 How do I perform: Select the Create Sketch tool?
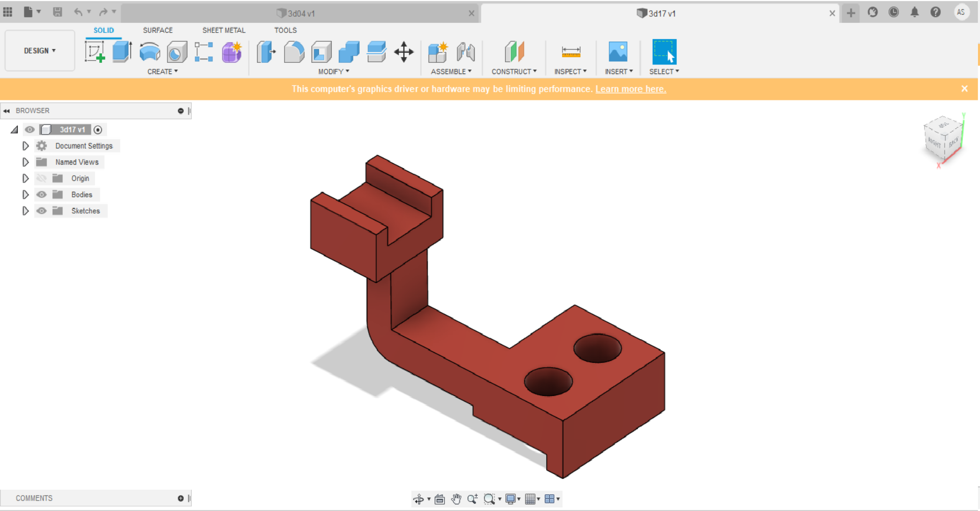click(94, 52)
